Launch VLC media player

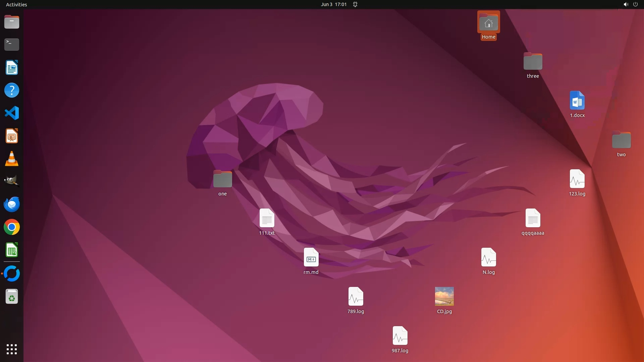(12, 159)
